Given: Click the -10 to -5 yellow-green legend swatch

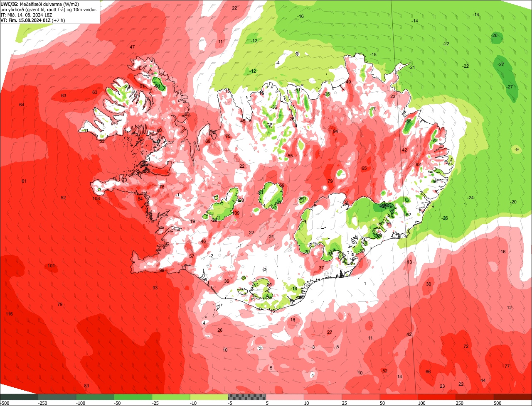Looking at the screenshot, I should pyautogui.click(x=209, y=397).
